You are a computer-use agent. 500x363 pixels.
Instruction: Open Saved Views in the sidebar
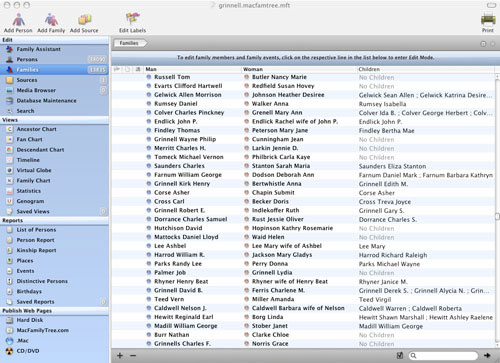[x=54, y=212]
